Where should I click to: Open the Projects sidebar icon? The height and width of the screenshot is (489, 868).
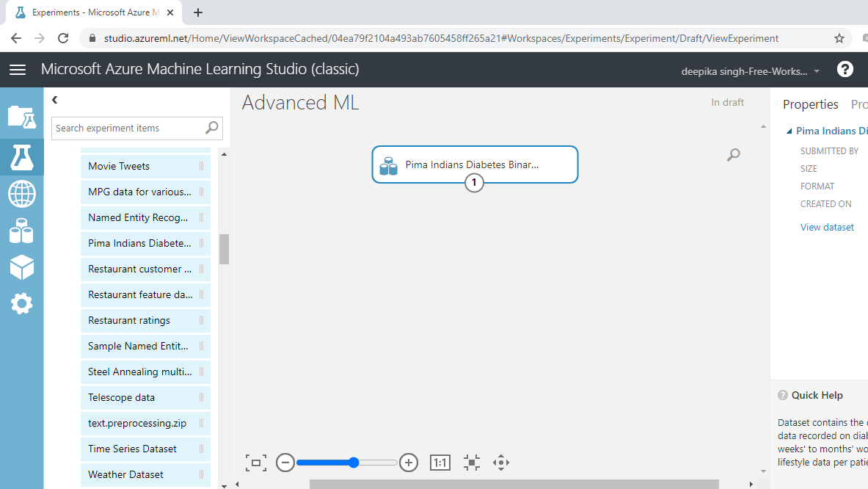(21, 117)
